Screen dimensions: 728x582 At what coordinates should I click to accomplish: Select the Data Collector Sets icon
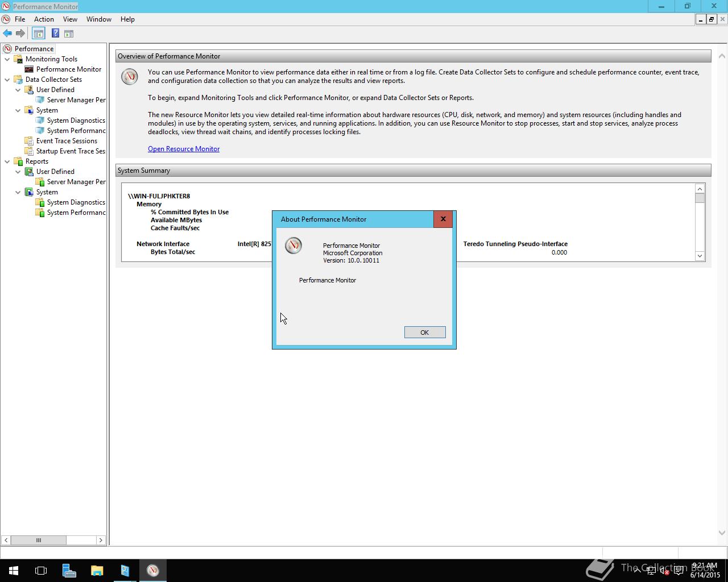[x=18, y=80]
